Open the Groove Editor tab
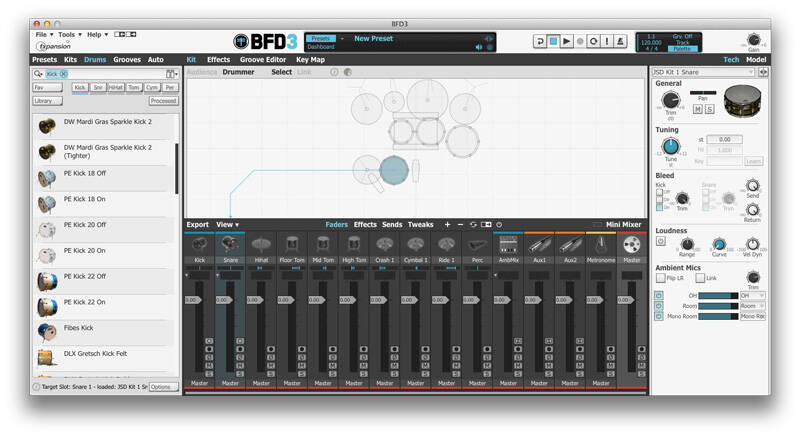The height and width of the screenshot is (436, 800). pos(263,60)
